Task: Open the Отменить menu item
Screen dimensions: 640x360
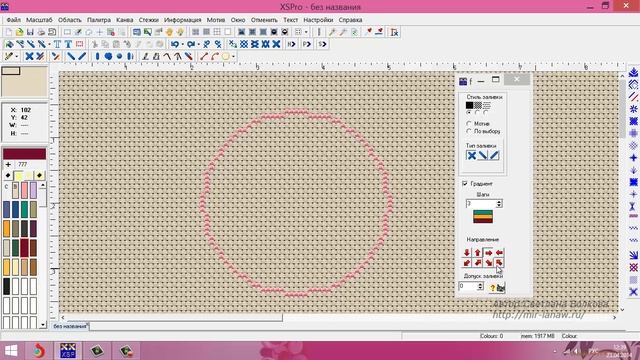Action: pyautogui.click(x=264, y=20)
